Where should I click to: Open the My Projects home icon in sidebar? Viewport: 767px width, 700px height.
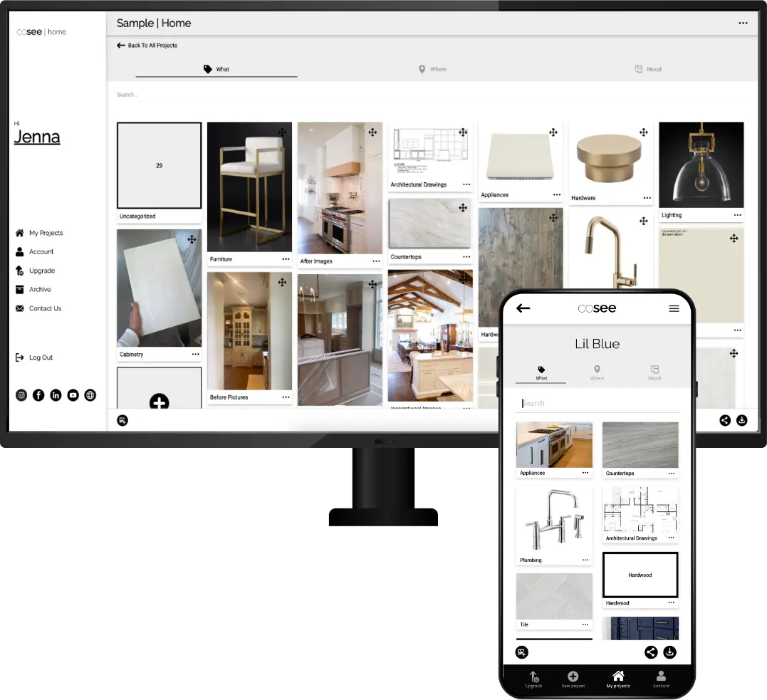click(21, 233)
